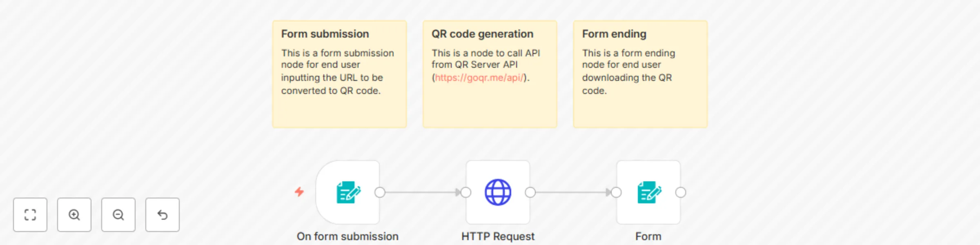The height and width of the screenshot is (245, 980).
Task: Select the Form ending node icon
Action: pos(648,192)
